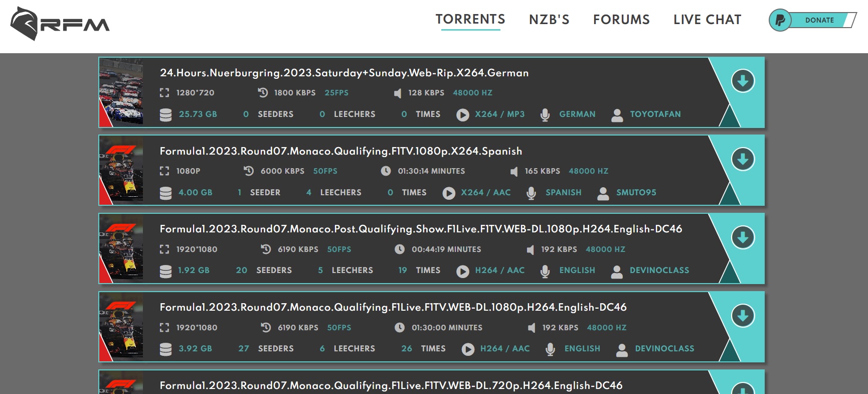Click uploader DEVINOCLASS on 3.92 GB torrent
The image size is (868, 394).
[x=664, y=349]
